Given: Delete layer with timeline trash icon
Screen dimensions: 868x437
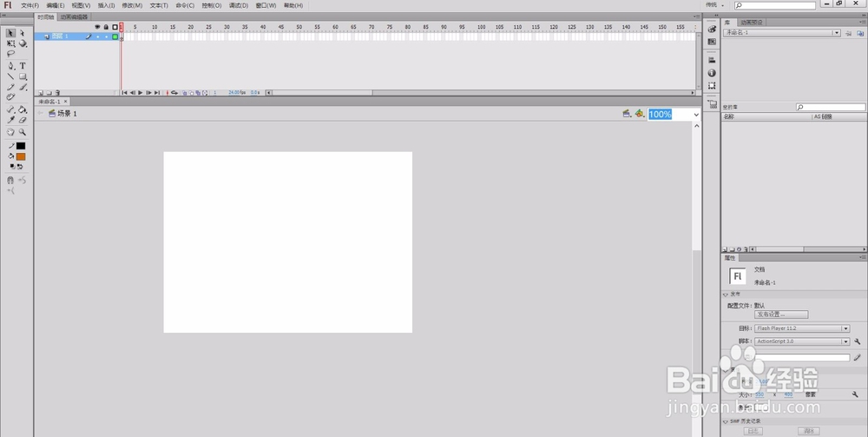Looking at the screenshot, I should coord(57,93).
